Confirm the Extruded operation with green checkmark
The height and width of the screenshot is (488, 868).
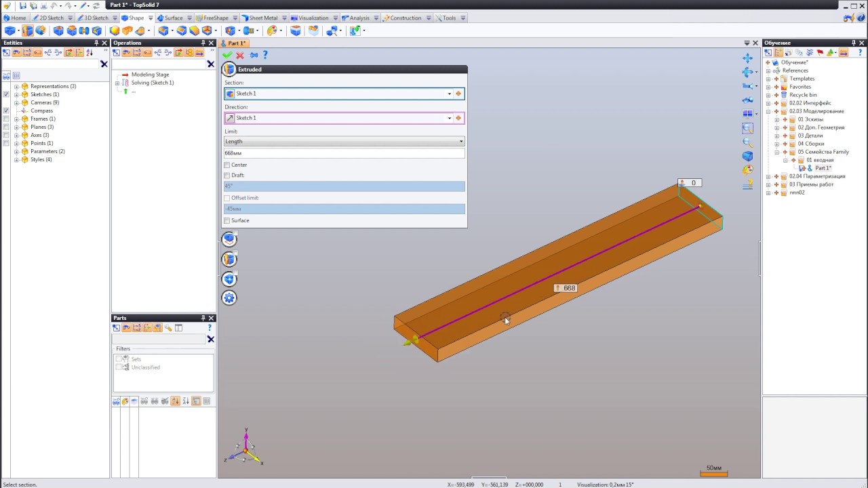[227, 55]
